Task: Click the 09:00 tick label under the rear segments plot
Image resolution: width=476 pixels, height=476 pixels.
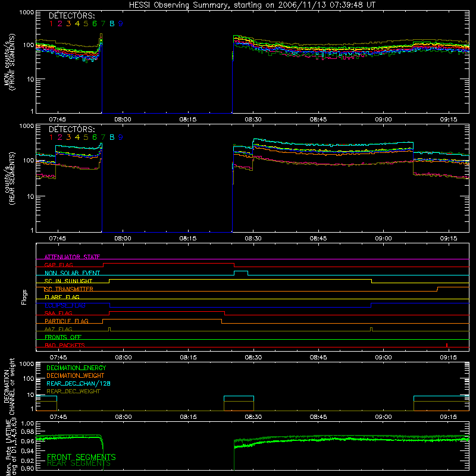Action: 383,239
